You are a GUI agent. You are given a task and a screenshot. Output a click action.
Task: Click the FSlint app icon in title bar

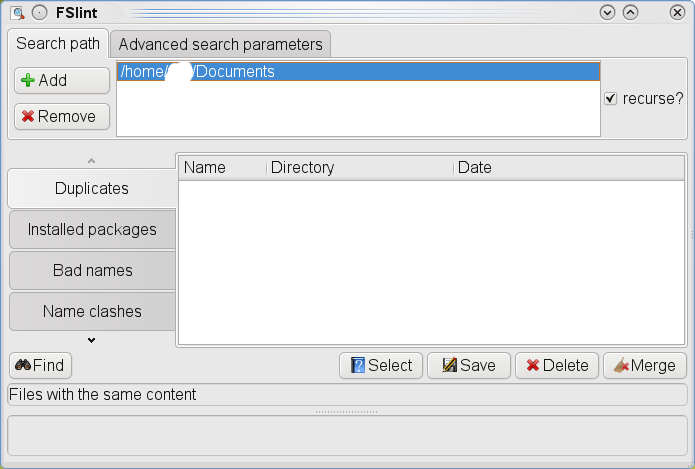[x=17, y=12]
